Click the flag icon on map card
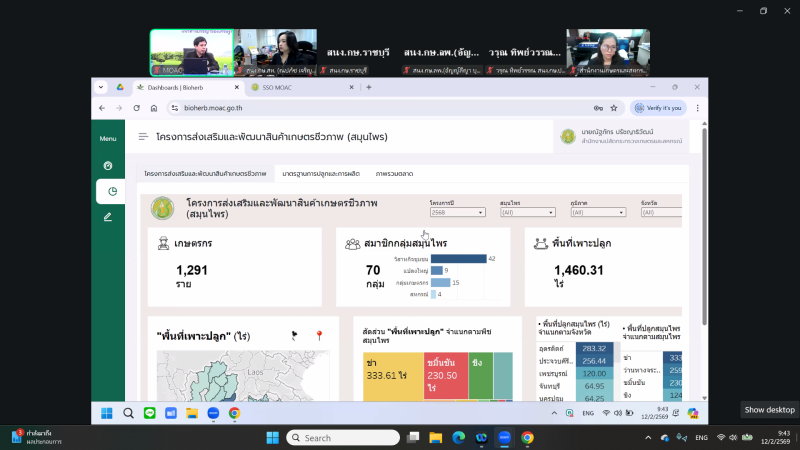 pos(294,336)
